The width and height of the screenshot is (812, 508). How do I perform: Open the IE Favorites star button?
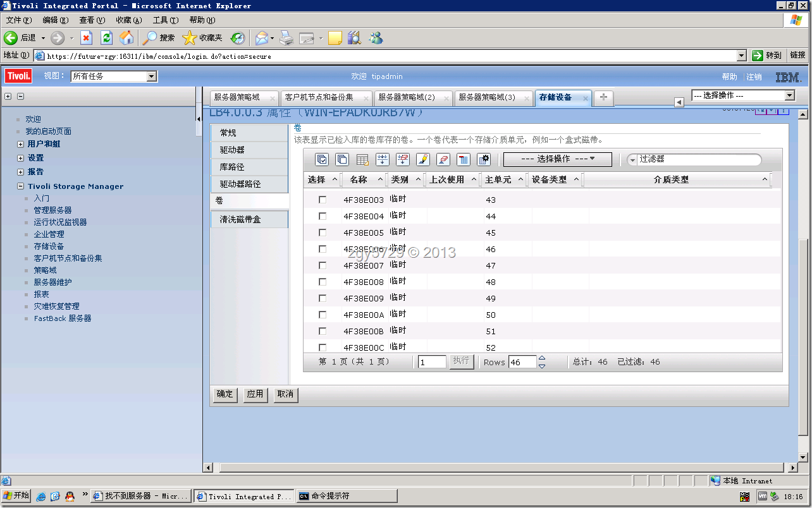pos(189,38)
